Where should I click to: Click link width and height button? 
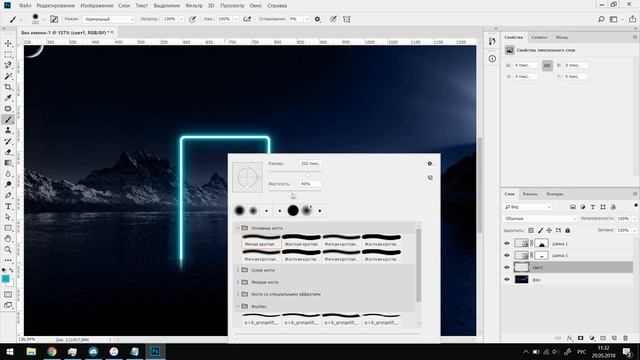point(547,65)
